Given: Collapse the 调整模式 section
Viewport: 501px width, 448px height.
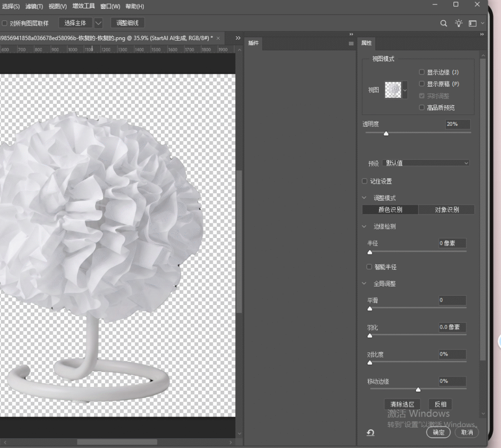Looking at the screenshot, I should 364,198.
